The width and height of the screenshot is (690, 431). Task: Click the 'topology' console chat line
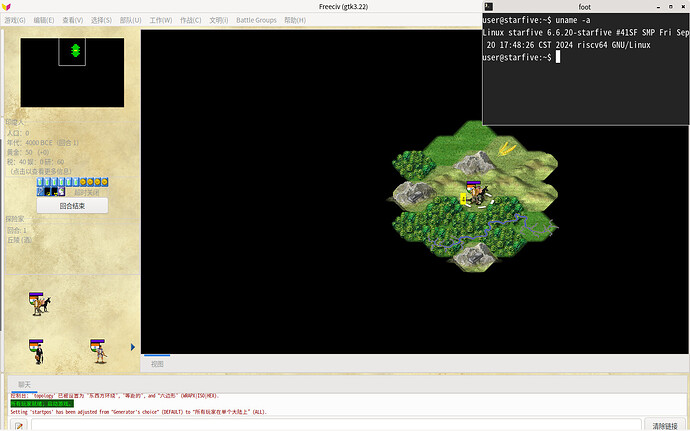pyautogui.click(x=114, y=396)
